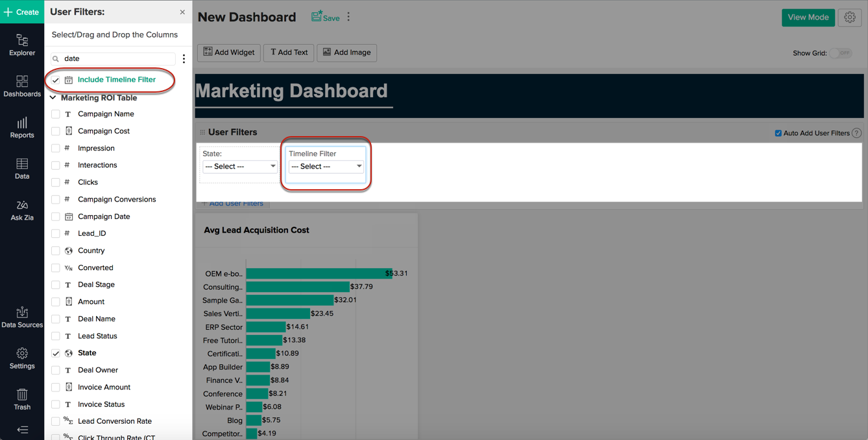Uncheck the Include Timeline Filter checkbox
Image resolution: width=868 pixels, height=440 pixels.
[56, 80]
